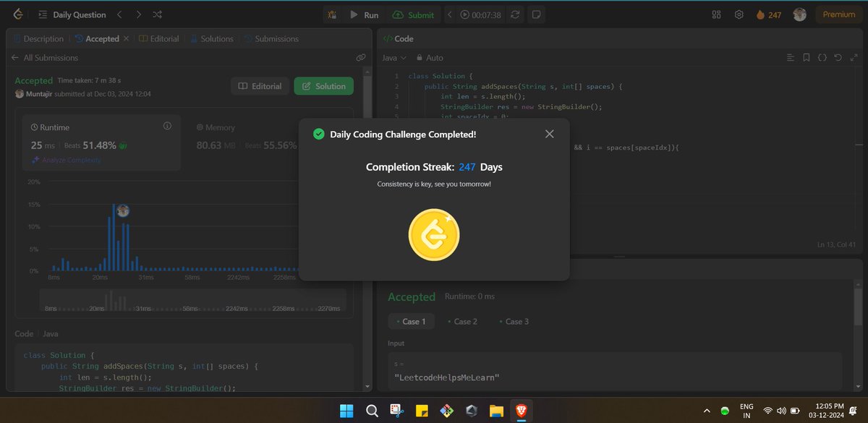Viewport: 868px width, 423px height.
Task: Open the notes icon in top bar
Action: (536, 14)
